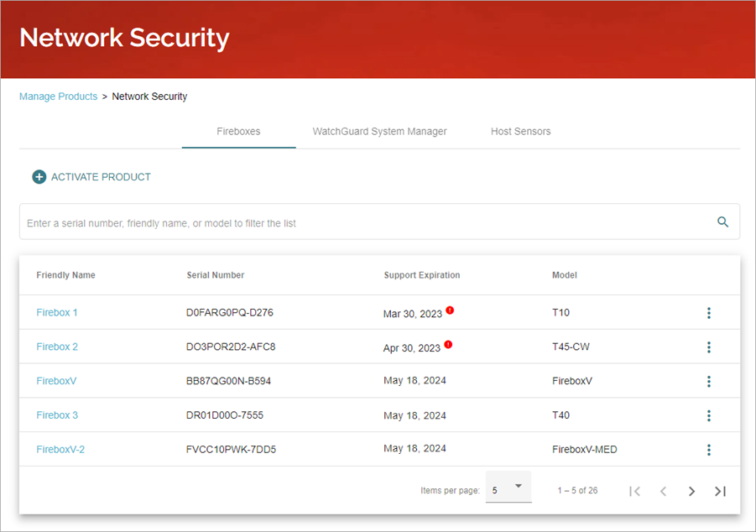Switch to the WatchGuard System Manager tab
This screenshot has width=756, height=532.
tap(379, 132)
